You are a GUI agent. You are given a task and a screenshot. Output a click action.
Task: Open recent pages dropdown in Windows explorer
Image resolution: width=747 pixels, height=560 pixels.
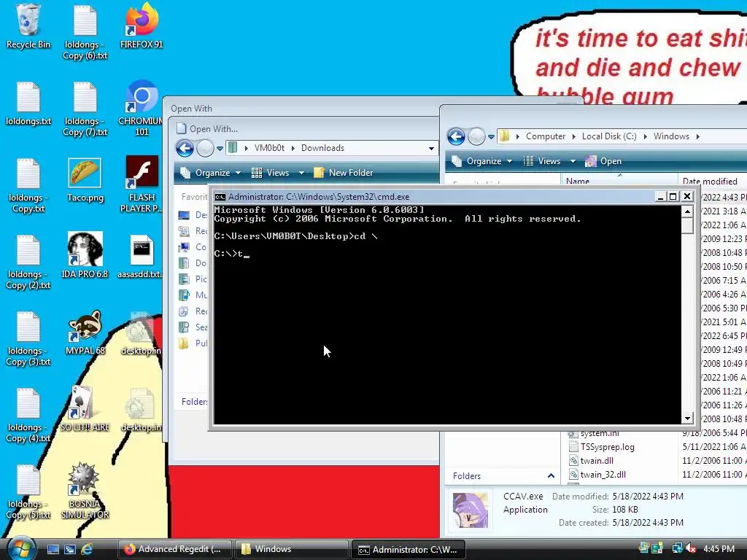click(491, 136)
